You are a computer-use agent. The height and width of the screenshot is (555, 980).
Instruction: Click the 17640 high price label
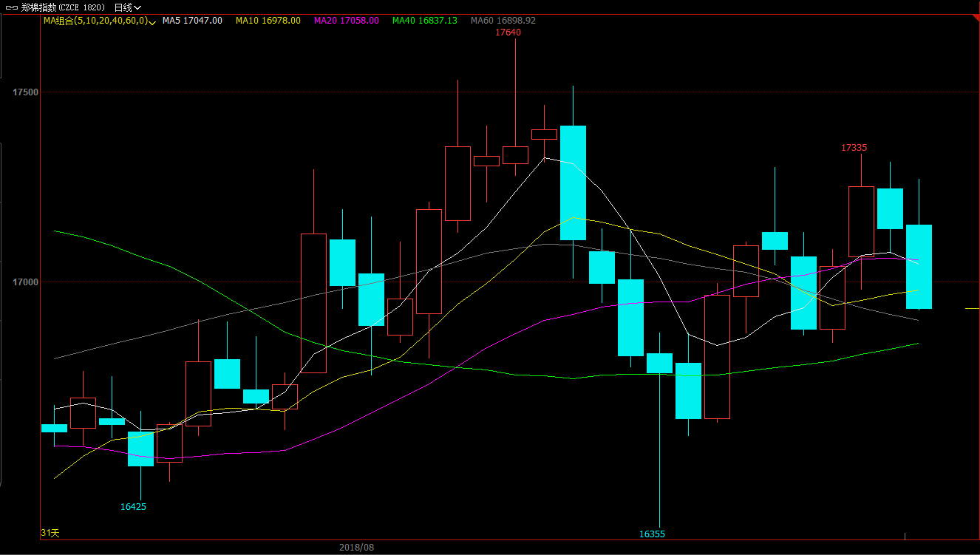[508, 33]
